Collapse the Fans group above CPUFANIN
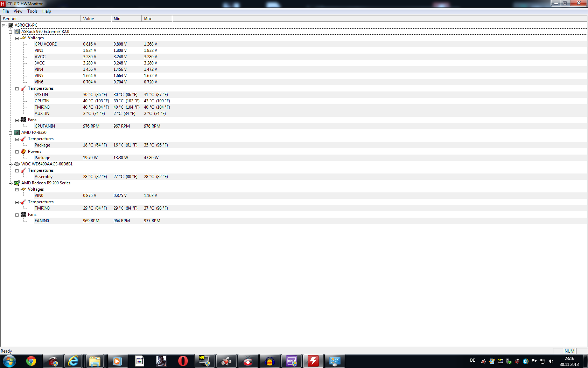Image resolution: width=588 pixels, height=368 pixels. (x=17, y=120)
